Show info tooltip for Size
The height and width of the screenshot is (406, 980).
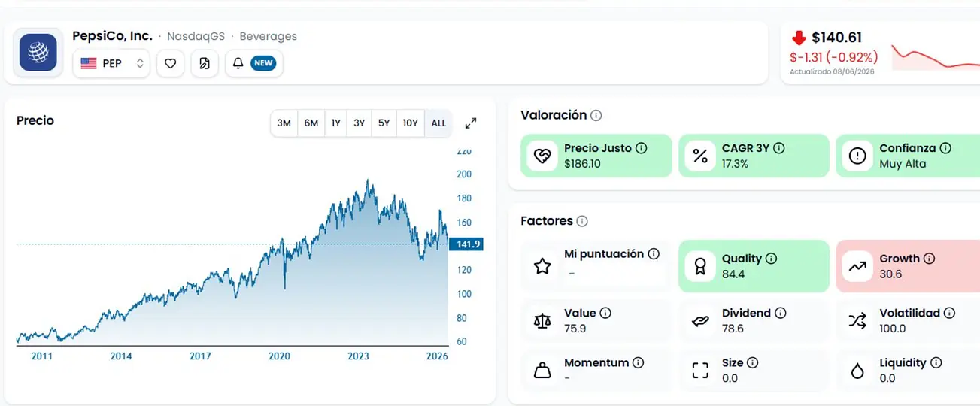pyautogui.click(x=753, y=362)
